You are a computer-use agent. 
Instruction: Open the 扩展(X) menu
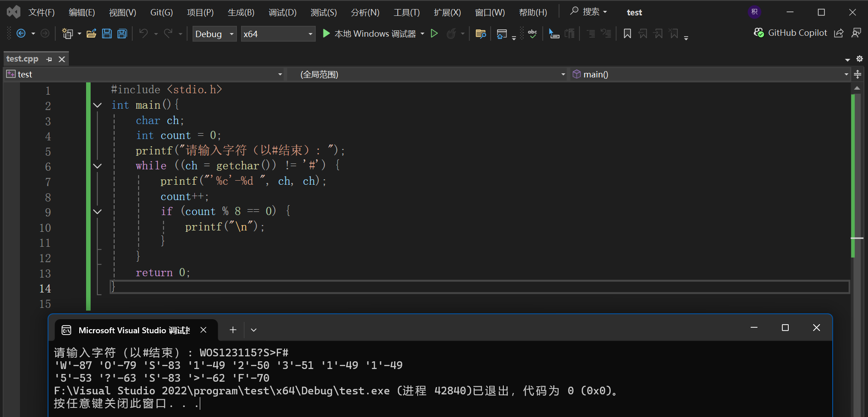[448, 13]
